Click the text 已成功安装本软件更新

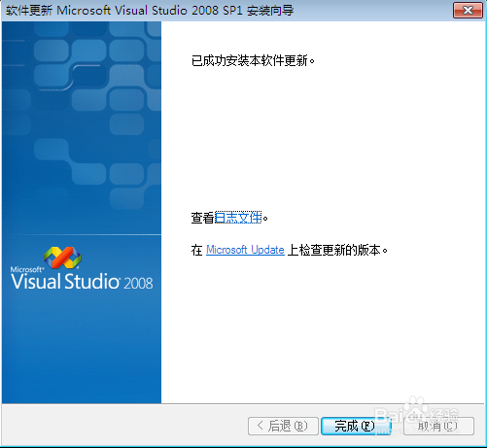pos(253,60)
